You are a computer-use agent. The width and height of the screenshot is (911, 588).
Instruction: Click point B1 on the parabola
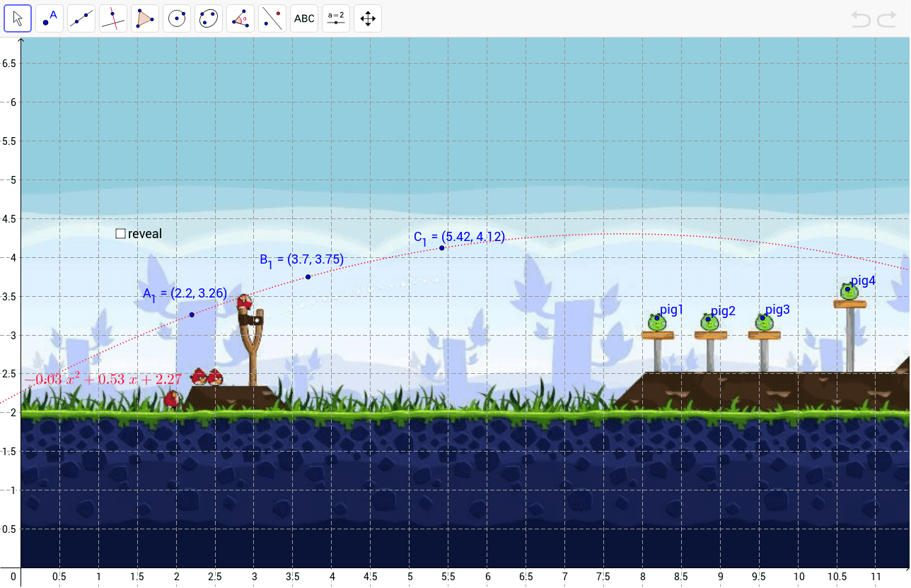point(308,276)
